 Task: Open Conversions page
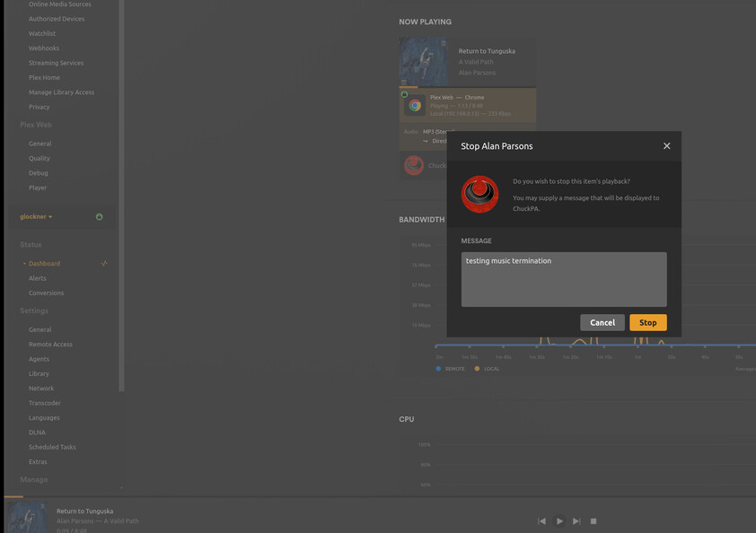click(47, 293)
